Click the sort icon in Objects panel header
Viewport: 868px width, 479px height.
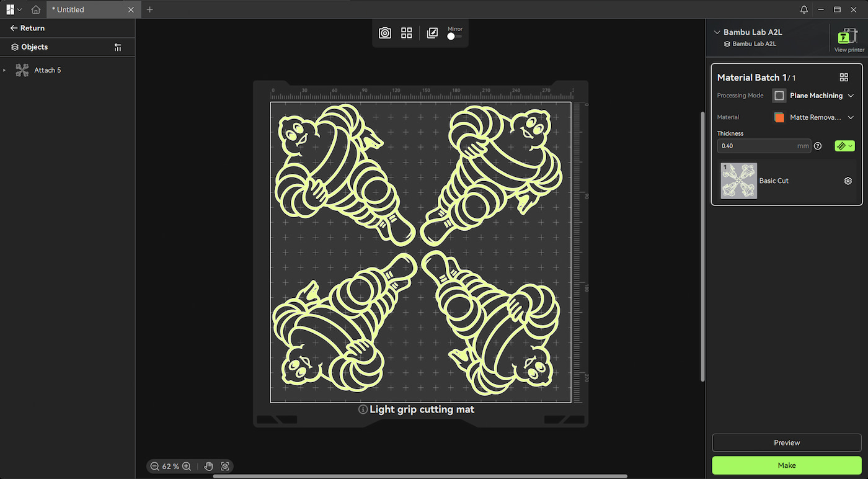click(x=118, y=47)
